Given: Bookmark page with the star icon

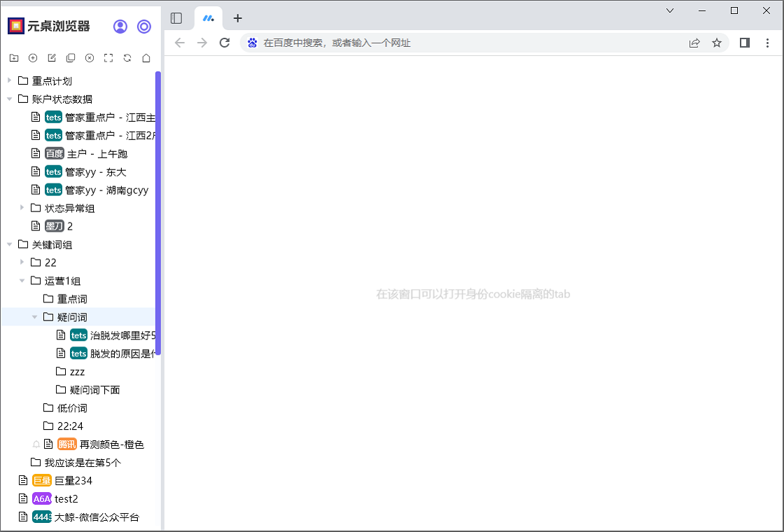Looking at the screenshot, I should (x=717, y=43).
